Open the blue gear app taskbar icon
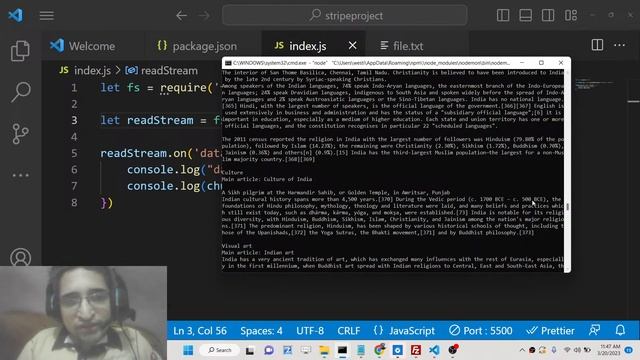Image resolution: width=640 pixels, height=360 pixels. (x=398, y=350)
